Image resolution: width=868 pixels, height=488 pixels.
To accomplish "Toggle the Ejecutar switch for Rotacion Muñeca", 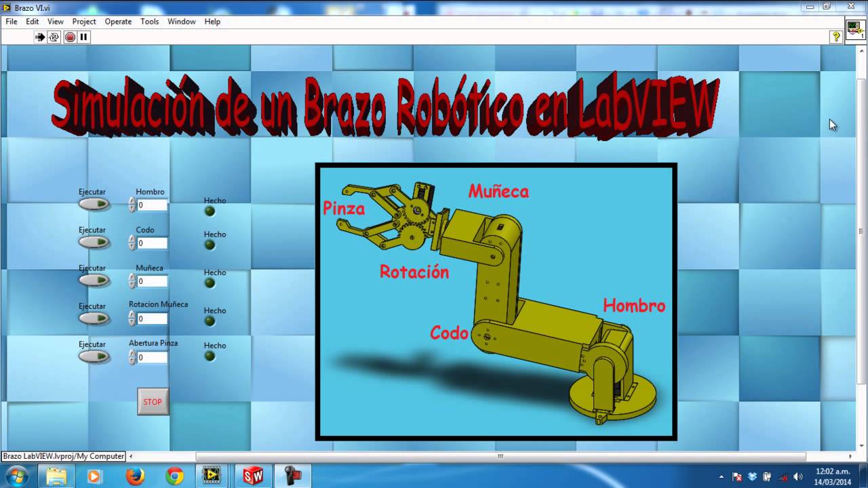I will 94,318.
